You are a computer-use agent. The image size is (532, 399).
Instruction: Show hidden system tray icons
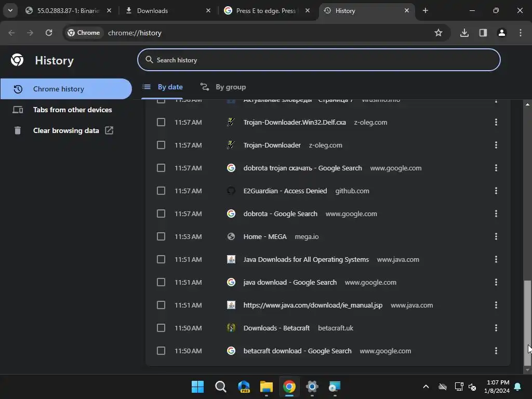(x=426, y=387)
